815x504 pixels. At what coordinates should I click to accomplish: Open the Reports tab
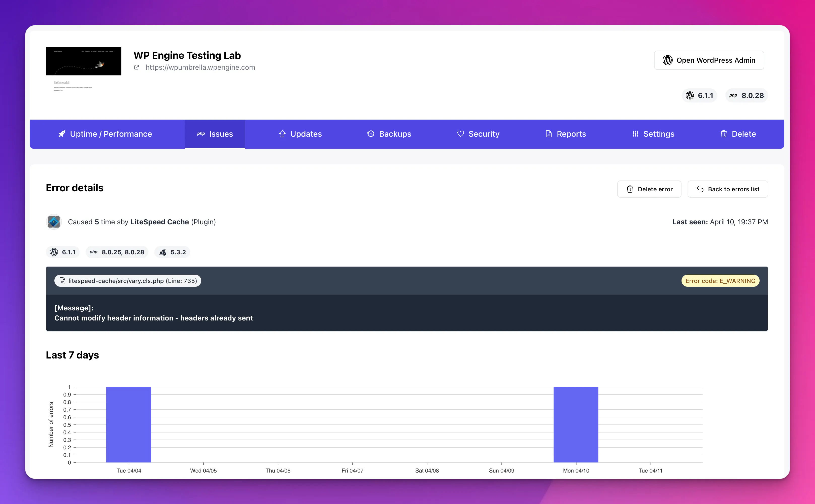[x=566, y=134]
